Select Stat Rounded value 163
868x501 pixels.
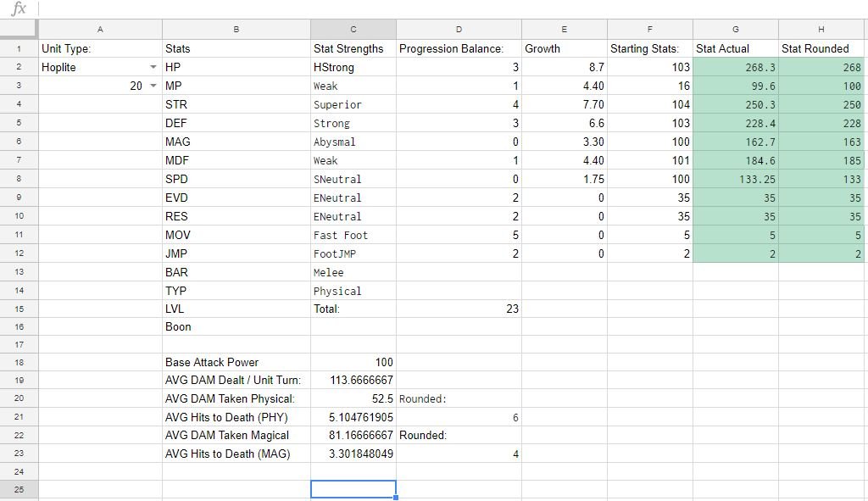[821, 142]
